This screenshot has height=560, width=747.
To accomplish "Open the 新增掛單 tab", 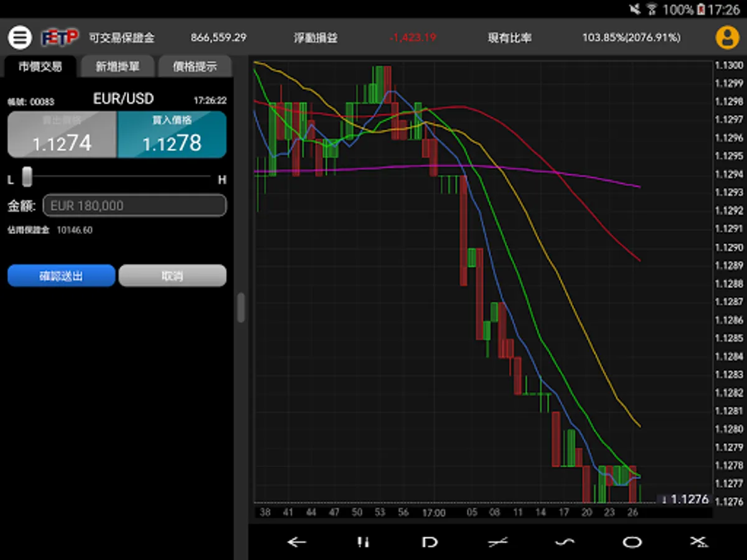I will click(x=117, y=67).
